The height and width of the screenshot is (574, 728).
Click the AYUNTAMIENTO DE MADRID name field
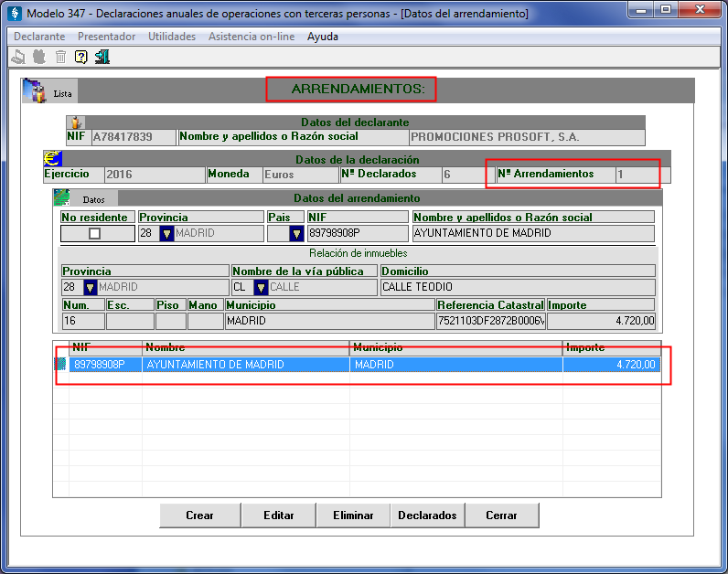[533, 233]
